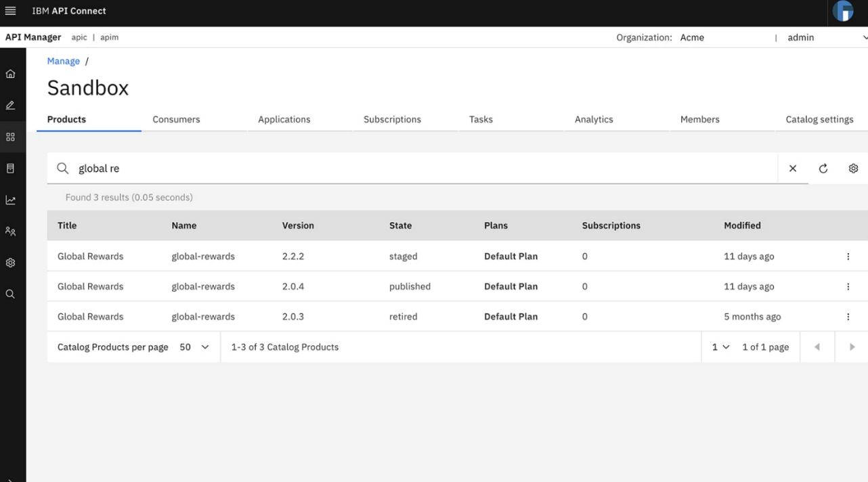Sort by the Version column header
The height and width of the screenshot is (482, 868).
click(298, 225)
